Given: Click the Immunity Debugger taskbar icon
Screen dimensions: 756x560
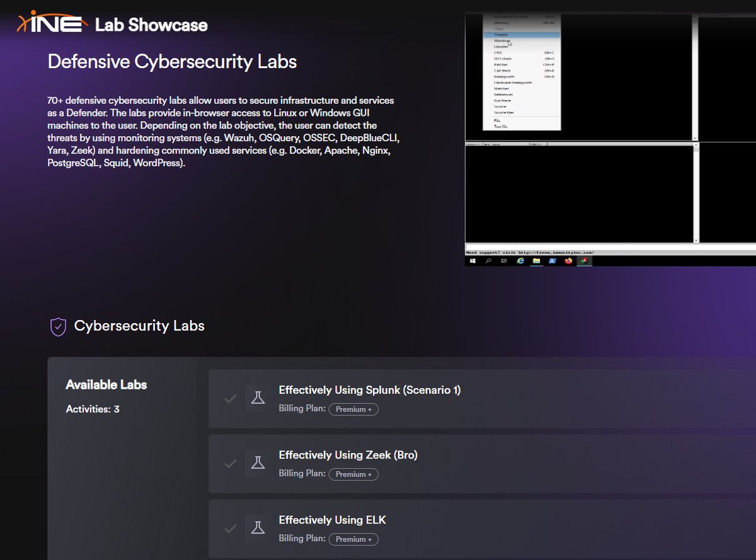Looking at the screenshot, I should coord(584,261).
